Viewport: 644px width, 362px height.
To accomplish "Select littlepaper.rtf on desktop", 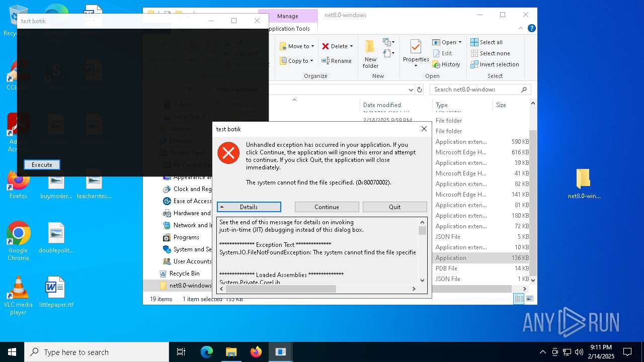I will click(x=56, y=292).
